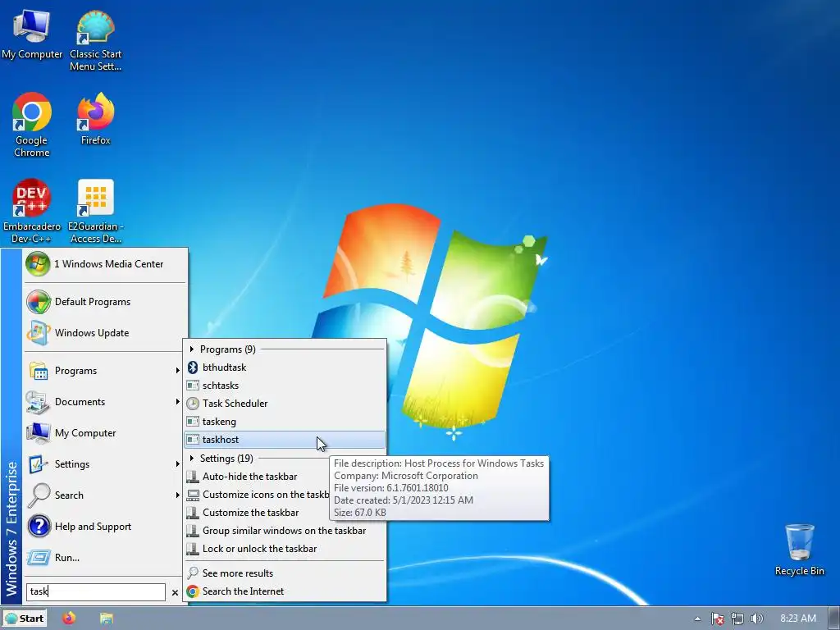This screenshot has height=630, width=840.
Task: Click the network tray icon
Action: pyautogui.click(x=737, y=619)
